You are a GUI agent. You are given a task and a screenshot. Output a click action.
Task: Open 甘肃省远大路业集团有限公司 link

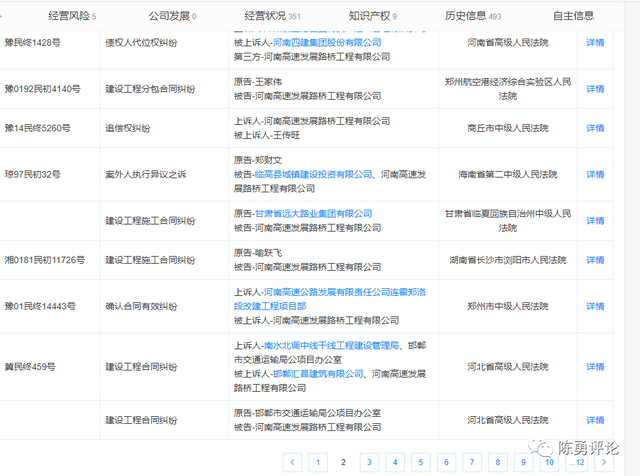313,214
